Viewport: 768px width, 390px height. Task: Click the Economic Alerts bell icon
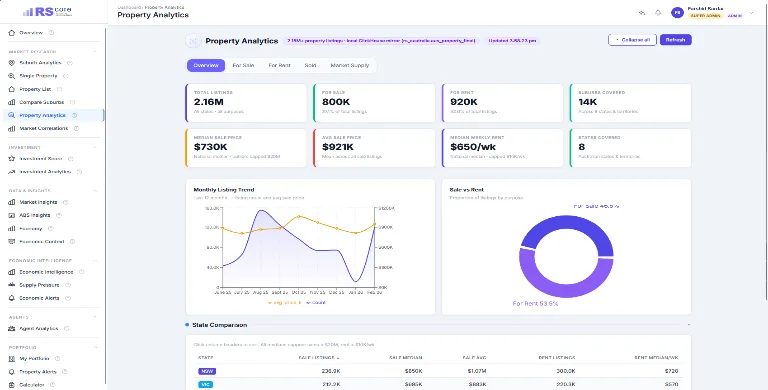click(12, 298)
